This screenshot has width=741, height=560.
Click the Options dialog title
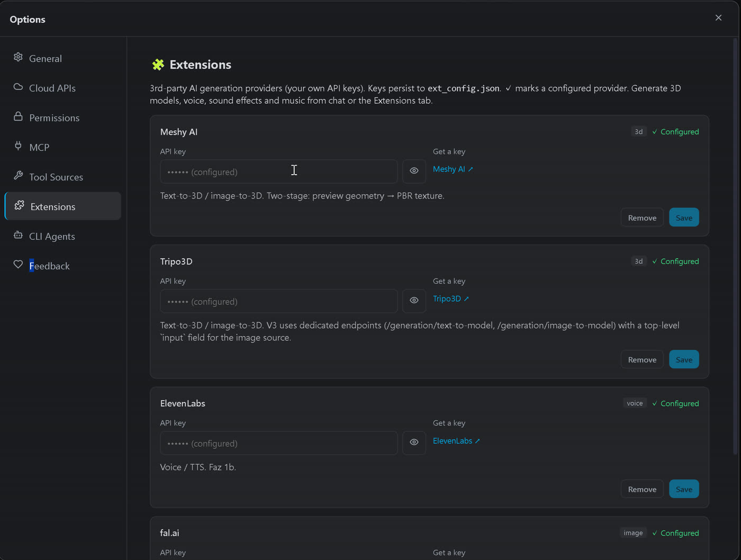point(28,19)
